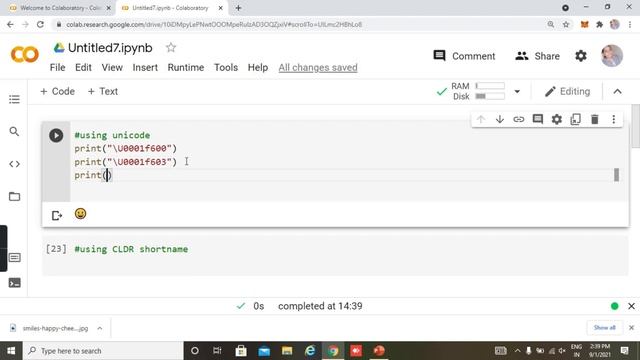Click the Share button

tap(537, 56)
